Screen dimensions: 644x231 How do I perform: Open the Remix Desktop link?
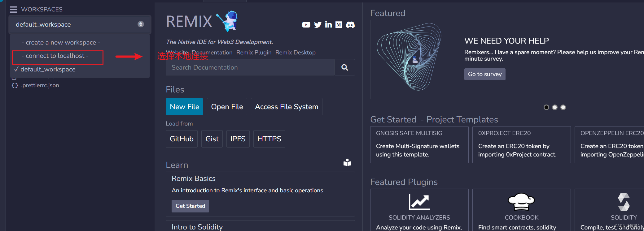tap(296, 53)
